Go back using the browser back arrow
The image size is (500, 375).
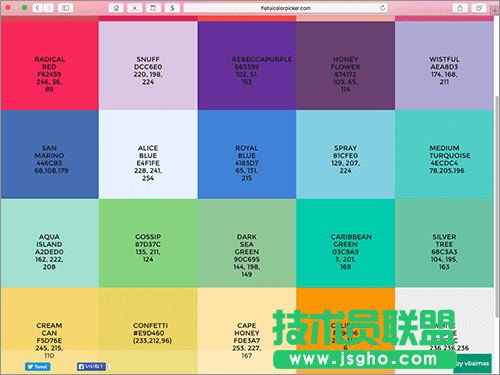38,8
